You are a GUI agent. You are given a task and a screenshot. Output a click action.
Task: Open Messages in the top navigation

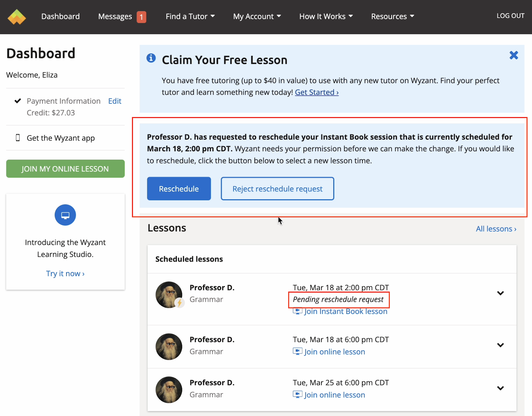click(x=115, y=16)
